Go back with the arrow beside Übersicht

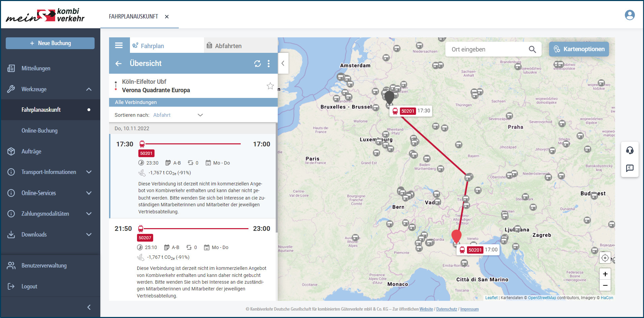118,64
